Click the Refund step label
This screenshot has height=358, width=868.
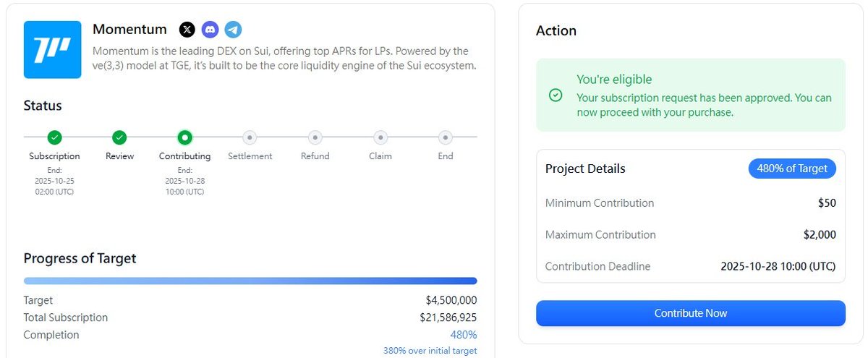(x=315, y=156)
